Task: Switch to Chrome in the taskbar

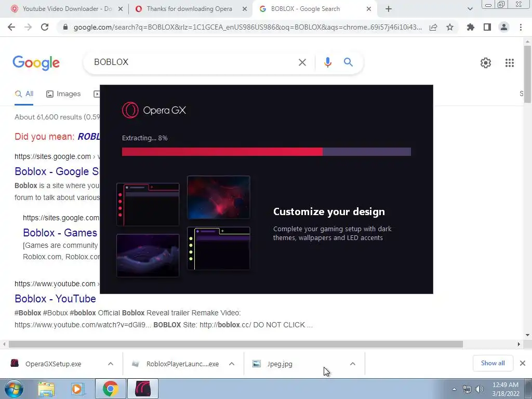Action: tap(110, 389)
